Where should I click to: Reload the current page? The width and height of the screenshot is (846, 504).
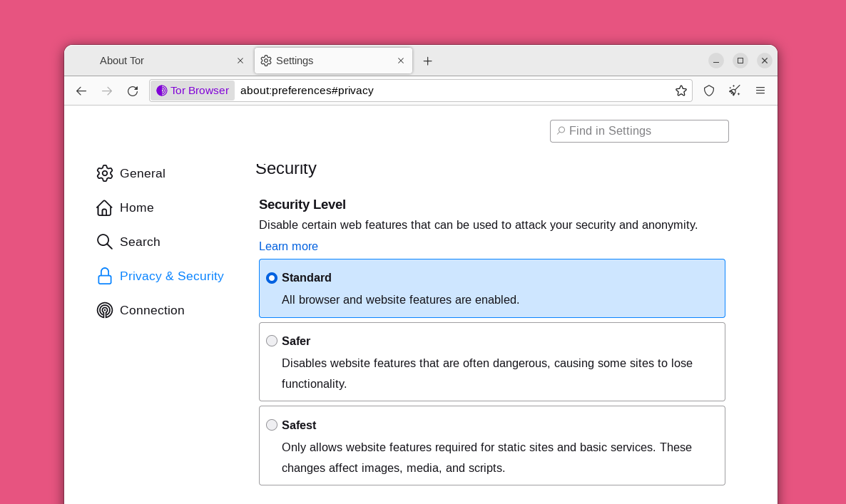click(x=133, y=91)
